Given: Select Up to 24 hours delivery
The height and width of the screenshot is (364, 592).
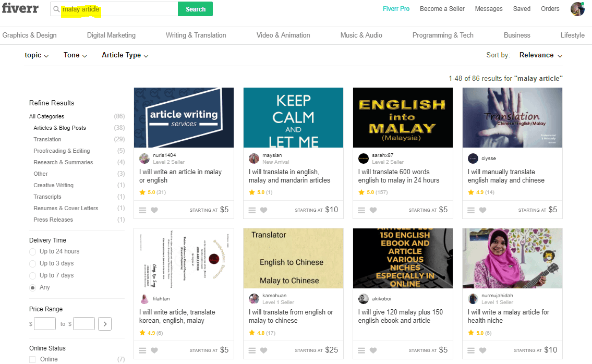Looking at the screenshot, I should click(33, 252).
